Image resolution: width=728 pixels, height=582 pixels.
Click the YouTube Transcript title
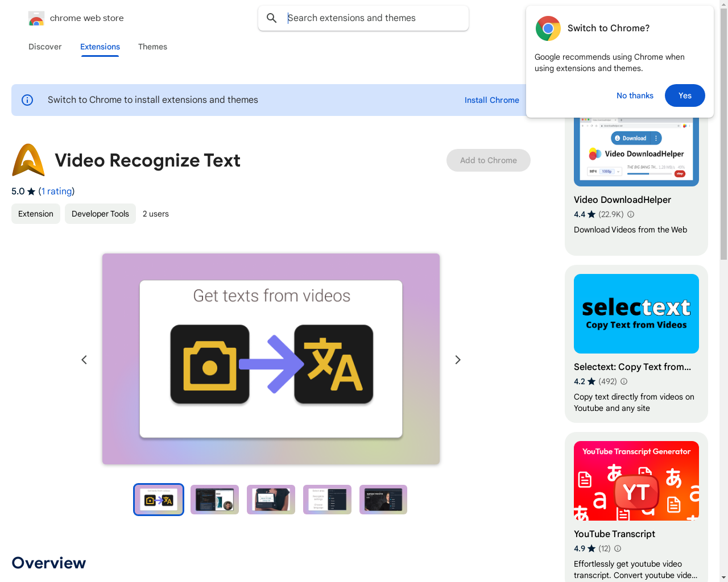point(614,534)
